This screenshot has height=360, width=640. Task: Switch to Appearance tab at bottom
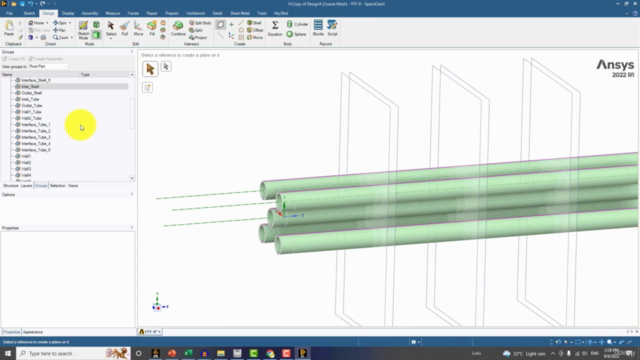pyautogui.click(x=33, y=332)
